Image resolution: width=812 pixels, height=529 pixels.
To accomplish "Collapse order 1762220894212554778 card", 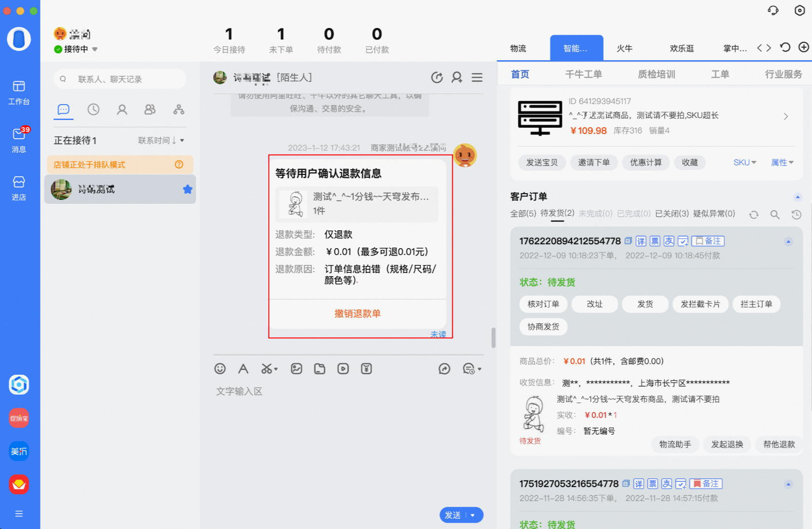I will point(788,241).
